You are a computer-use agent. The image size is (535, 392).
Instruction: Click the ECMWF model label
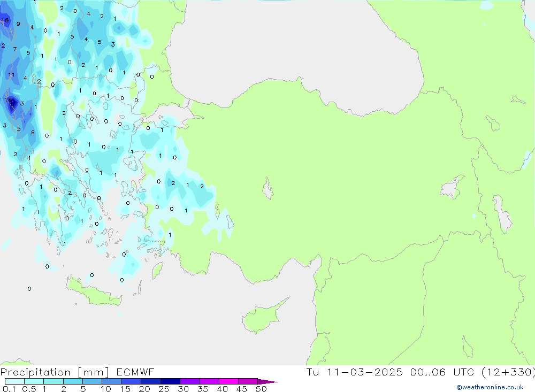coord(135,372)
